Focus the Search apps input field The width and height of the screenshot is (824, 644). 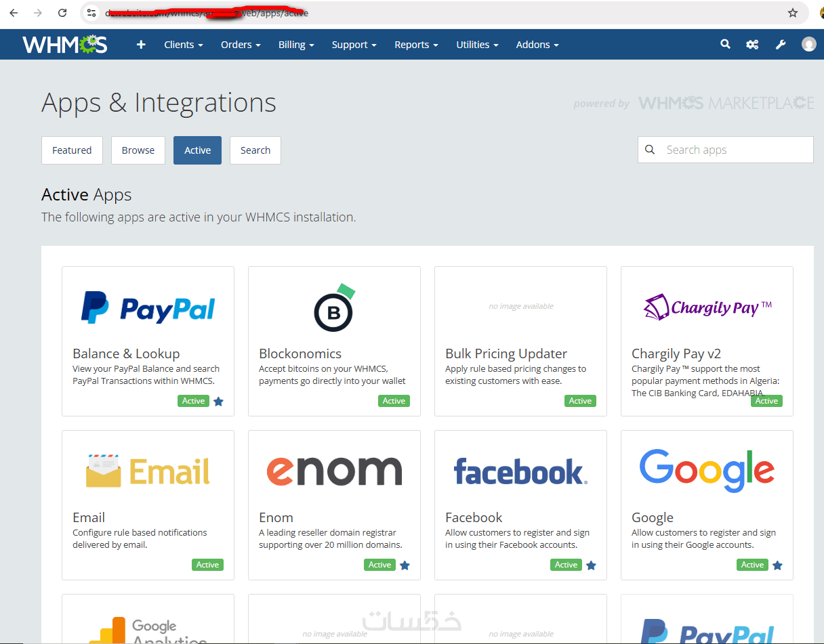[x=726, y=150]
